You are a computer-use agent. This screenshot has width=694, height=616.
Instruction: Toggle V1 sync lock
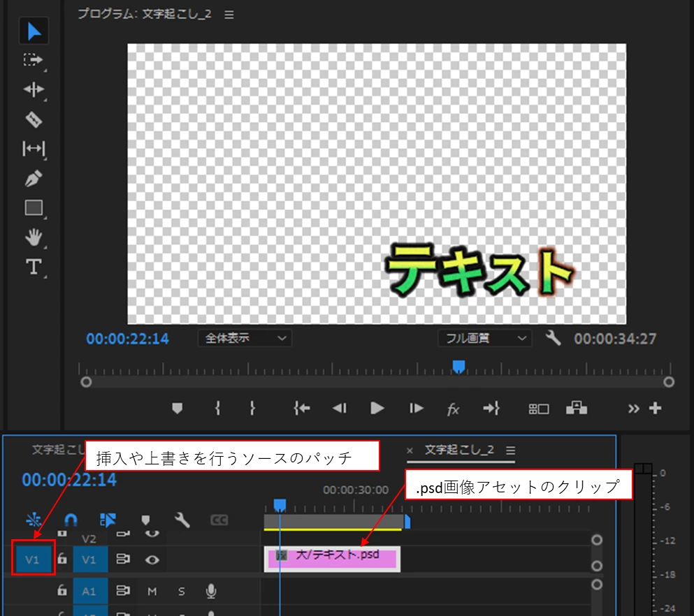tap(123, 559)
